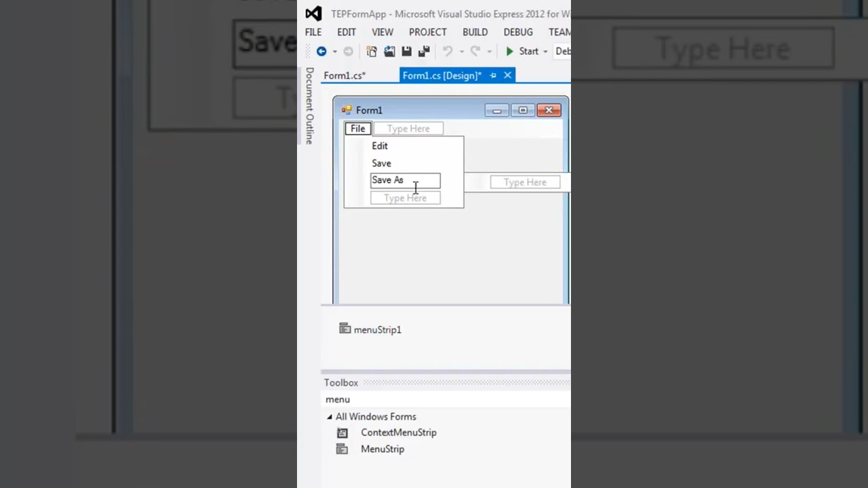The image size is (868, 488).
Task: Click the MenuStrip label
Action: coord(382,449)
